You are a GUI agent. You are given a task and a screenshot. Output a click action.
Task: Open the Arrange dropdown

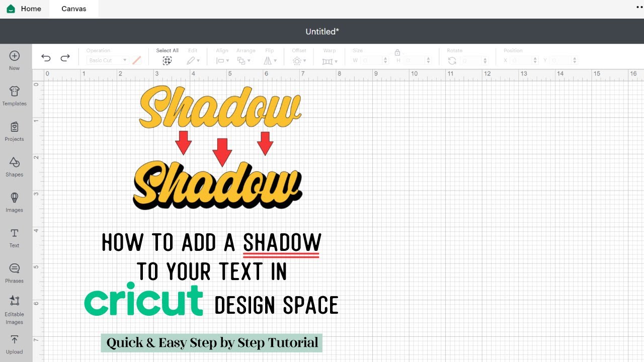244,60
